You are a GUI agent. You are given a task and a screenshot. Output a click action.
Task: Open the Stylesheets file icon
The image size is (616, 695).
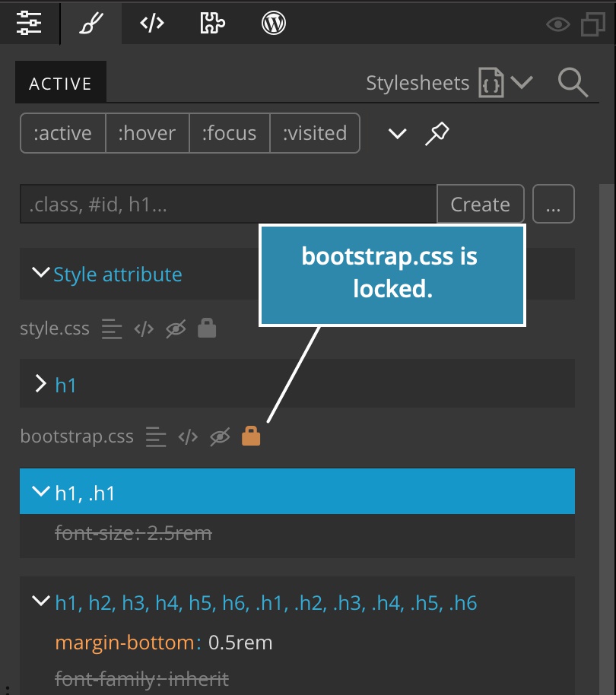pyautogui.click(x=491, y=82)
